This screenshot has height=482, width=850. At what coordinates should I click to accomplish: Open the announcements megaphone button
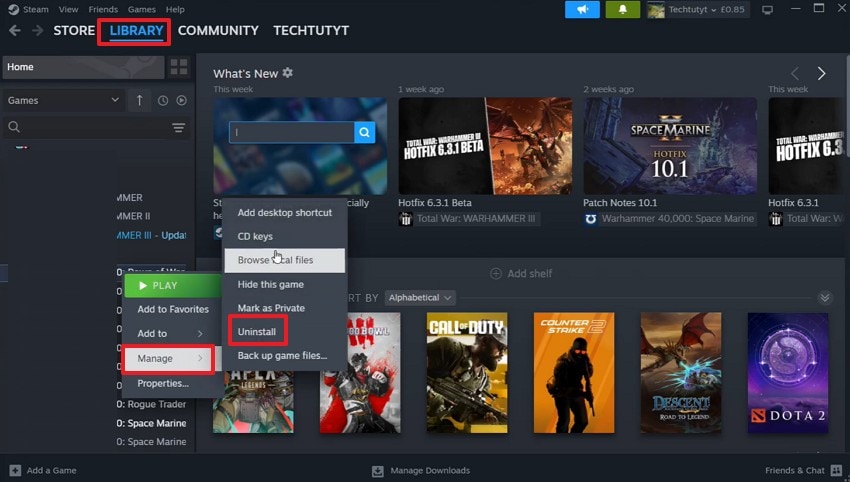(583, 10)
